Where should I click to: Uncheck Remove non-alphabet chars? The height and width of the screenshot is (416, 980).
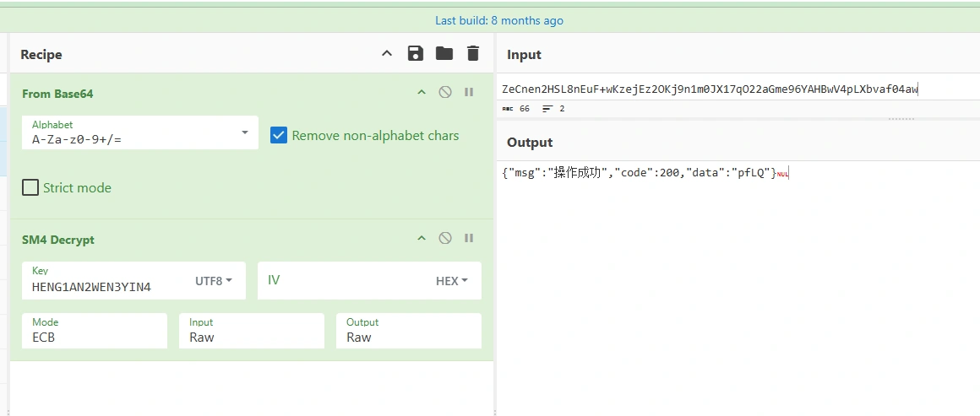[279, 135]
